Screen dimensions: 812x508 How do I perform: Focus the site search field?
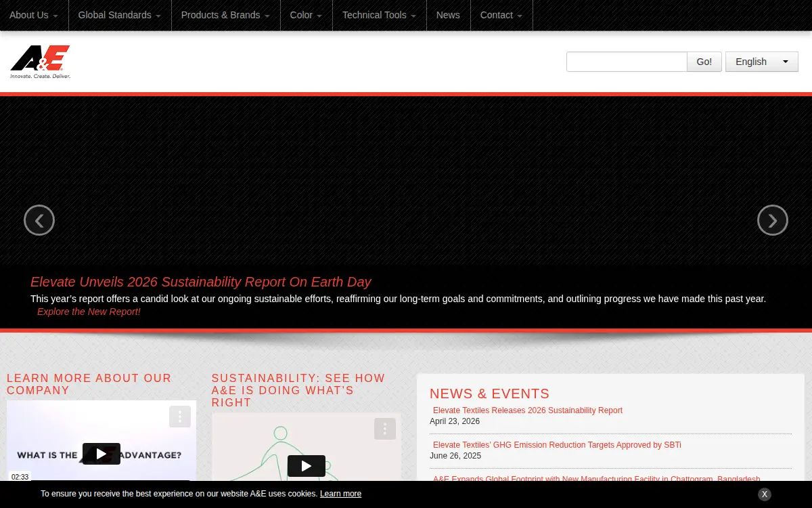(x=627, y=62)
